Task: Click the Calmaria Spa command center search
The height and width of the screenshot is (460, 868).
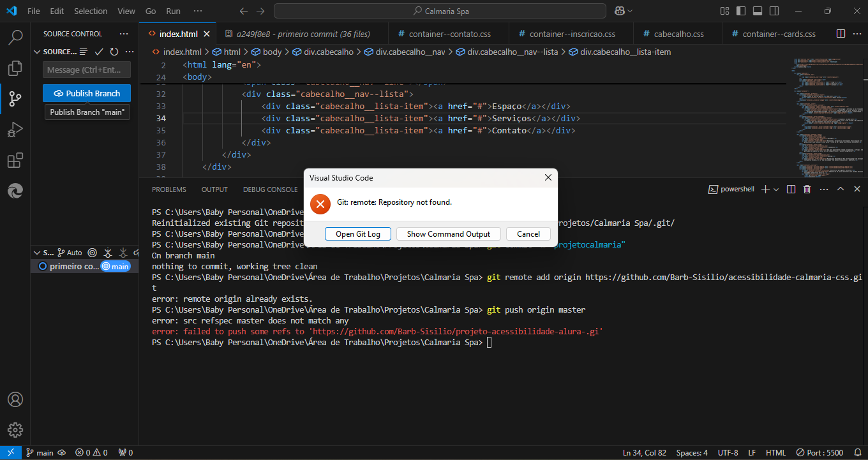Action: coord(440,11)
